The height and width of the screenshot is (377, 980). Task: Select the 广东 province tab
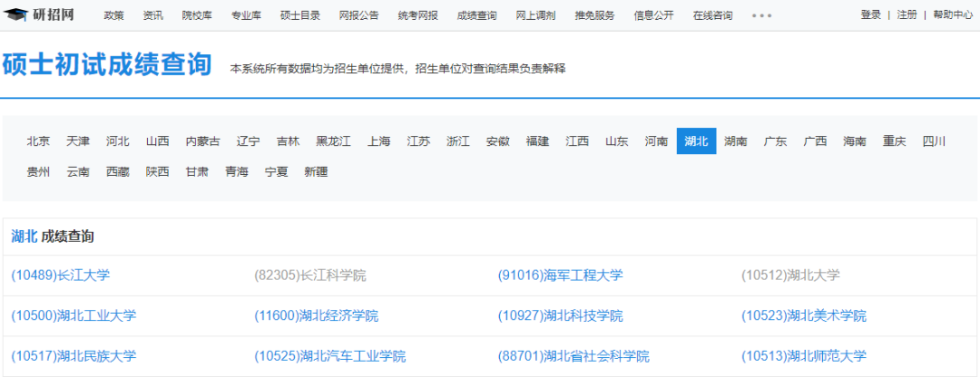(776, 141)
